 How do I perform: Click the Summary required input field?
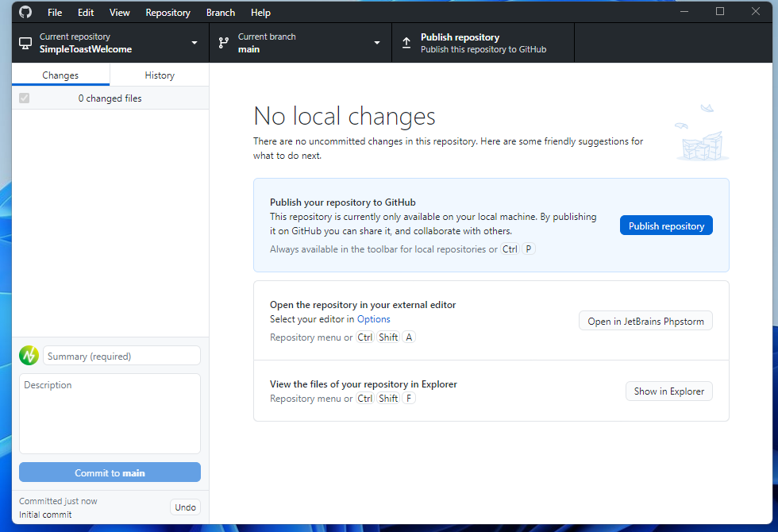[x=121, y=355]
